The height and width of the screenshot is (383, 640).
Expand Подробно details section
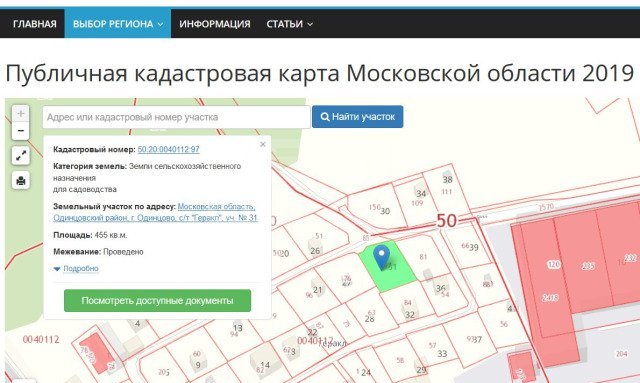76,268
